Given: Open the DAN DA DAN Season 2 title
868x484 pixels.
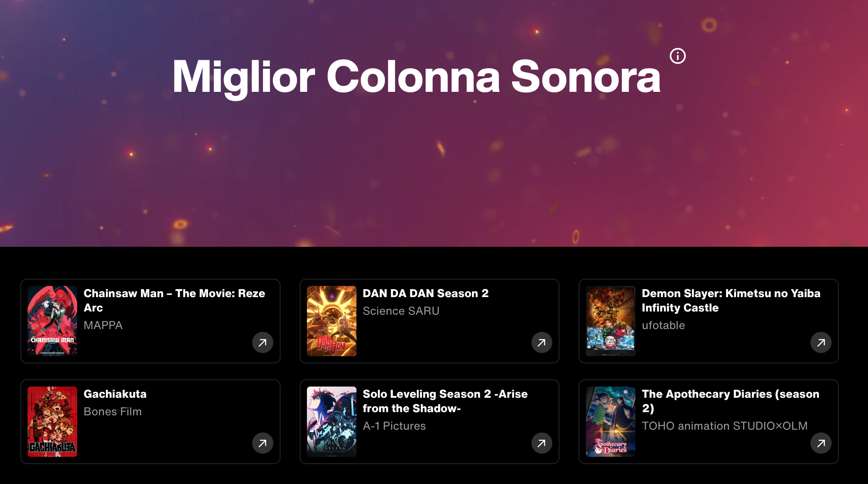Looking at the screenshot, I should point(426,293).
